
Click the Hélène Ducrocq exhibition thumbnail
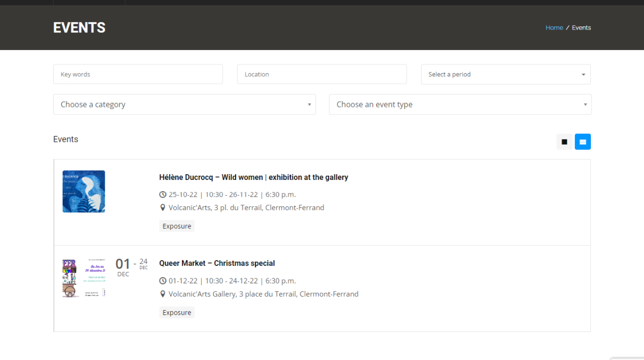point(84,191)
